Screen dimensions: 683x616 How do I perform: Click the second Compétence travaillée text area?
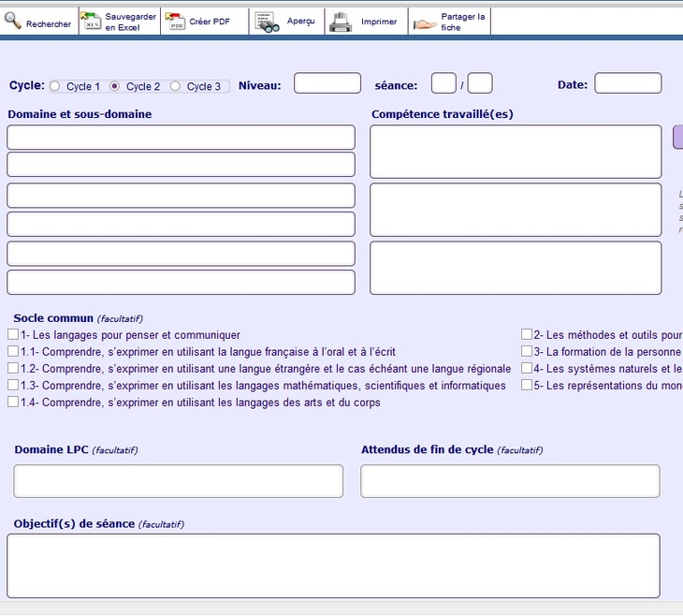[516, 210]
